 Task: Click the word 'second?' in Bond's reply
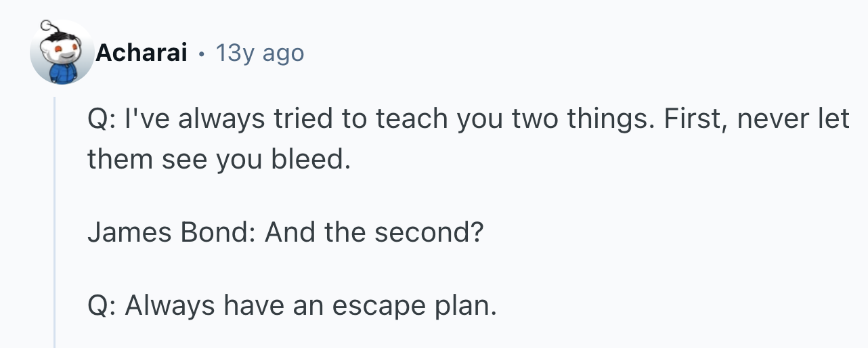tap(429, 233)
